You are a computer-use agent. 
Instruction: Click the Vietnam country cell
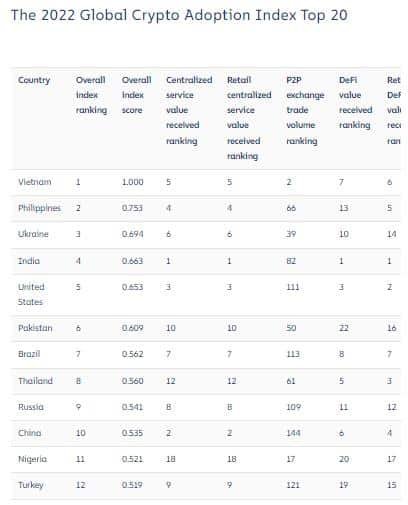coord(35,182)
